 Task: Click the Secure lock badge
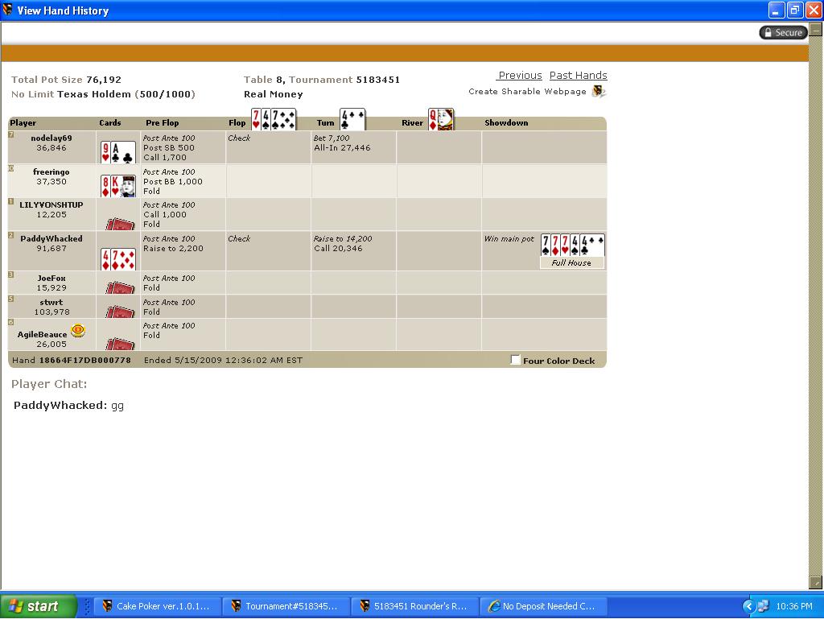(x=782, y=32)
